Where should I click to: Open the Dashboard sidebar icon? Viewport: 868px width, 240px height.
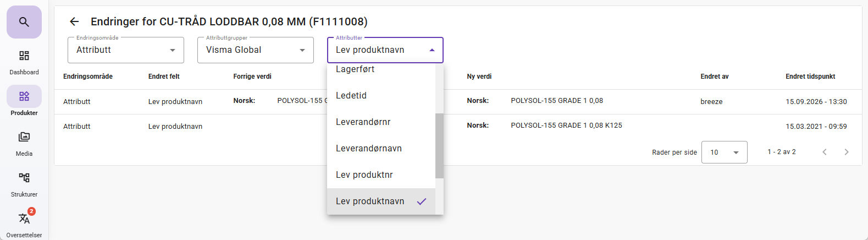(24, 63)
